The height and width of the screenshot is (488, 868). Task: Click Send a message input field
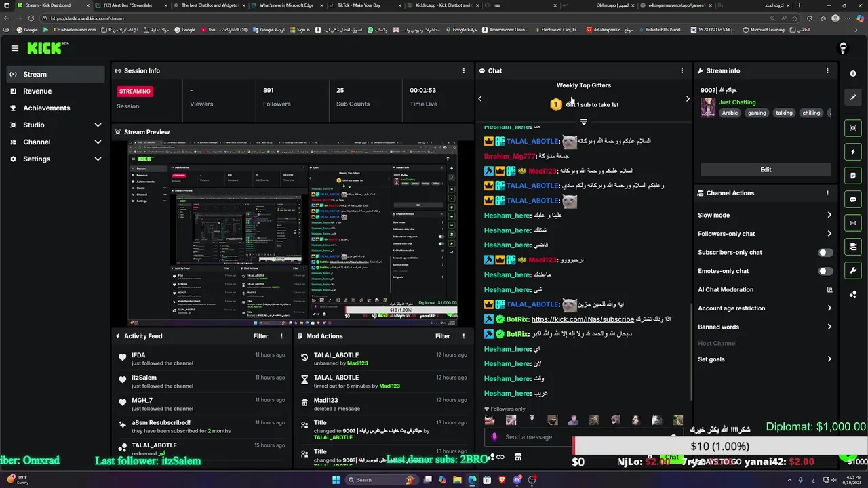coord(583,437)
